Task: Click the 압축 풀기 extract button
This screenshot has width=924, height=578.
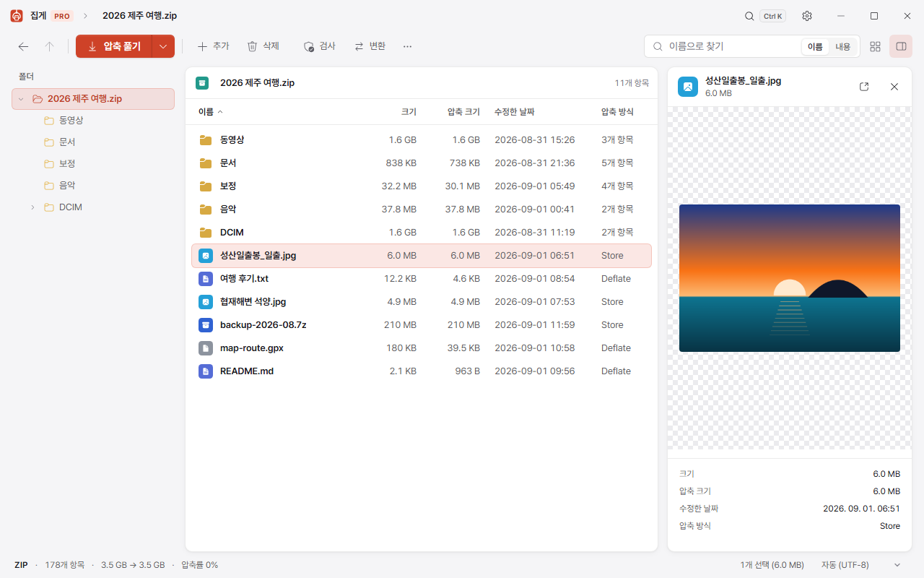Action: click(x=114, y=46)
